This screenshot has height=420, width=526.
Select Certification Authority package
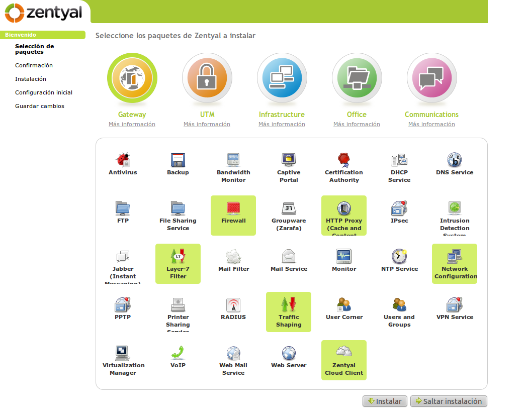pos(344,167)
